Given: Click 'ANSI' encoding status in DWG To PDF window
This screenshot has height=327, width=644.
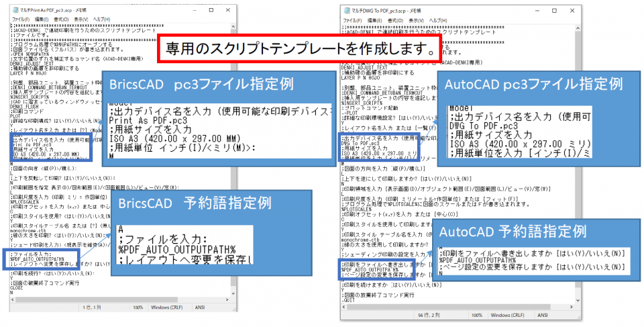Looking at the screenshot, I should point(543,315).
